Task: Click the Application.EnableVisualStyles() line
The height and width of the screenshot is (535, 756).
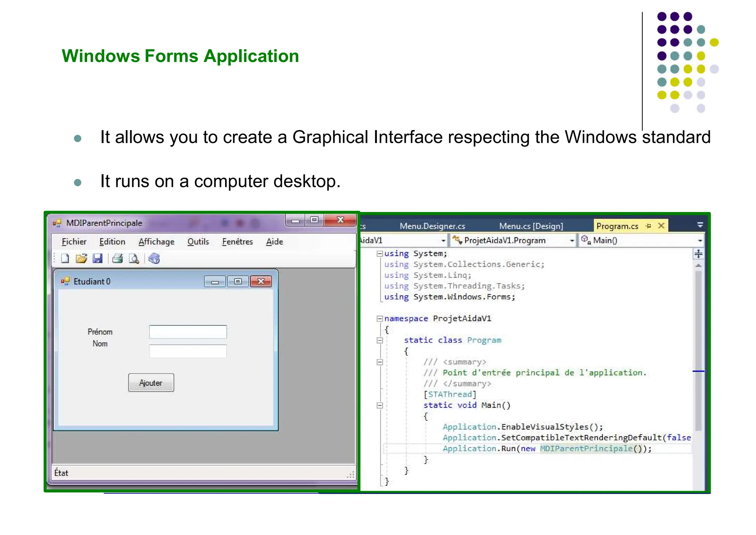Action: [523, 427]
